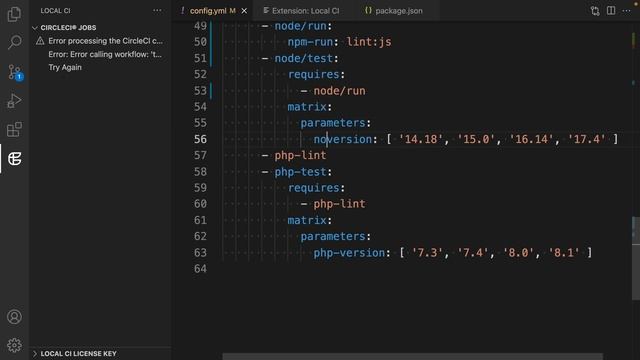Click 'php-lint' item on line 57
This screenshot has width=640, height=360.
point(300,155)
